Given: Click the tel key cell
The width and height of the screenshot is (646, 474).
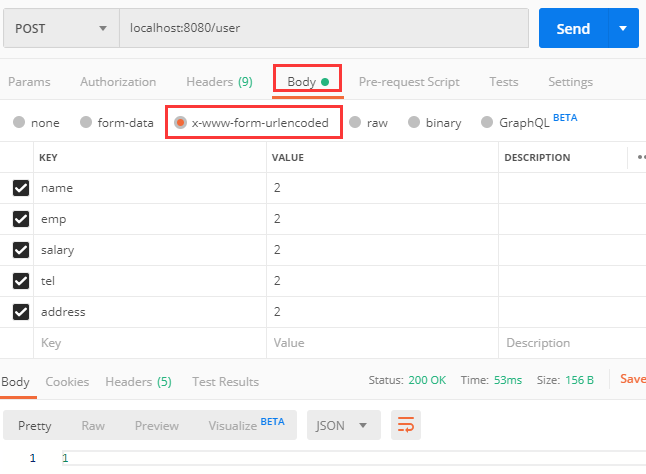Looking at the screenshot, I should coord(150,281).
